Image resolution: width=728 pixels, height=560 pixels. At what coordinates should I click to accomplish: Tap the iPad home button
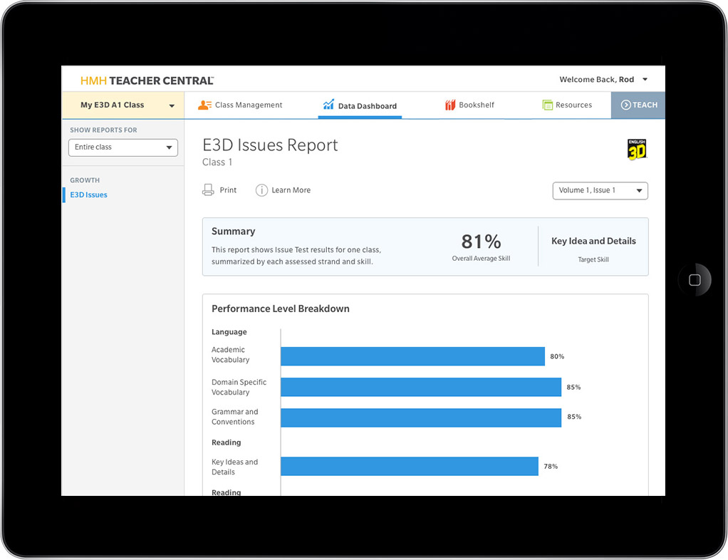[x=695, y=279]
